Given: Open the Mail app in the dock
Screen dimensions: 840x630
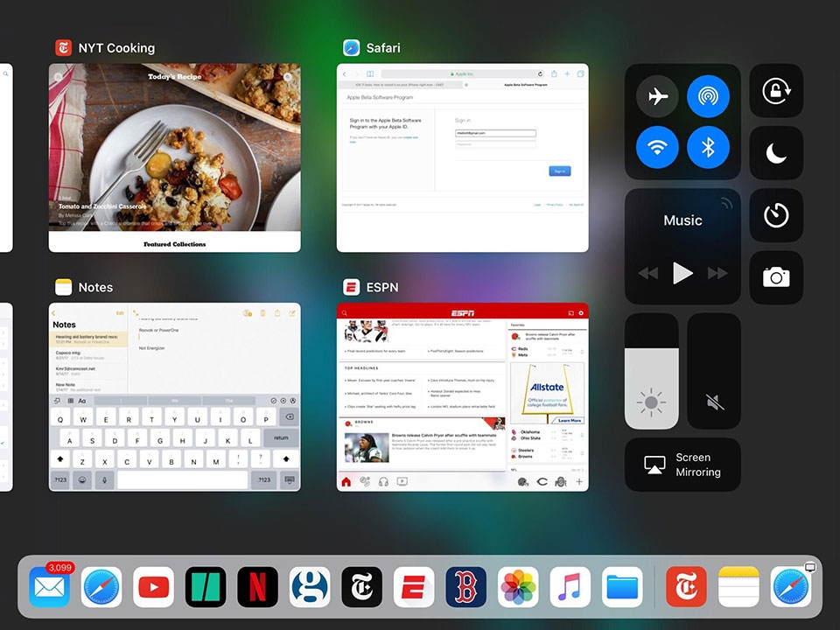Looking at the screenshot, I should point(49,587).
